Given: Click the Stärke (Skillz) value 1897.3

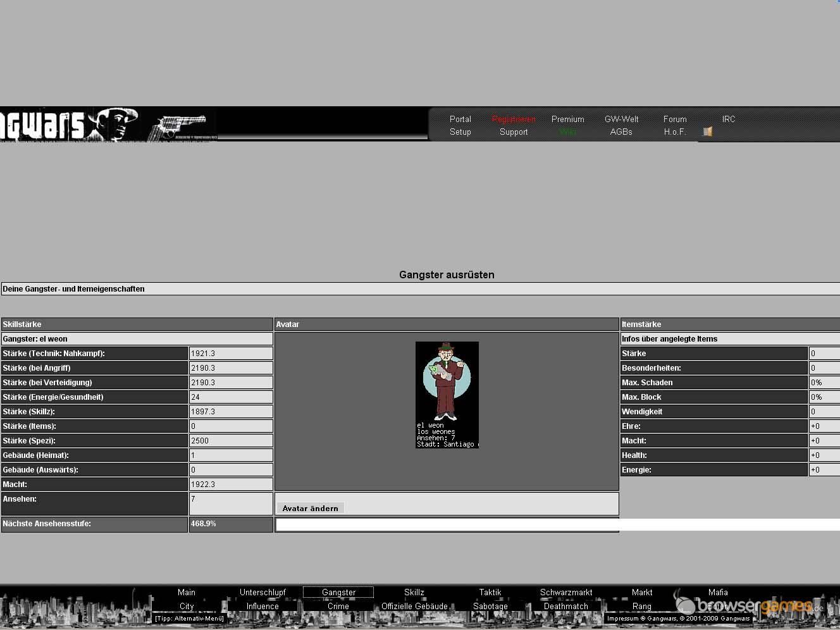Looking at the screenshot, I should 231,411.
